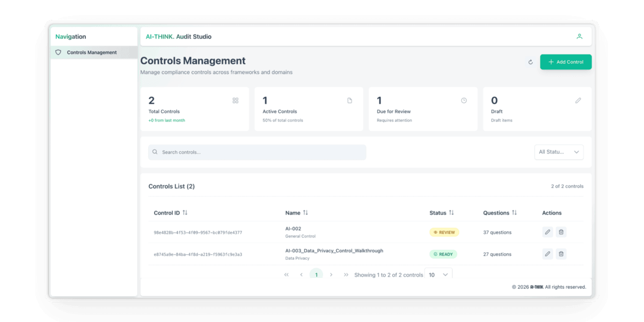Click the magnifier icon in search box
This screenshot has height=322, width=644.
(155, 152)
